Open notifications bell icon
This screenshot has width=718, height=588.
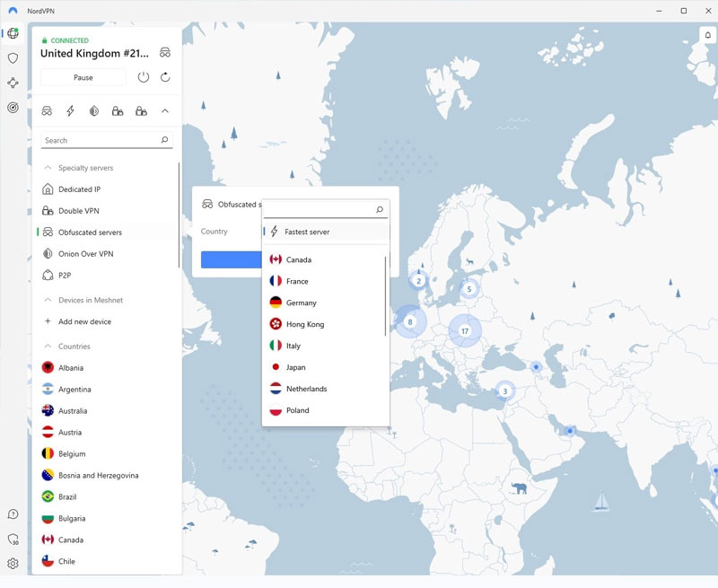click(x=708, y=35)
